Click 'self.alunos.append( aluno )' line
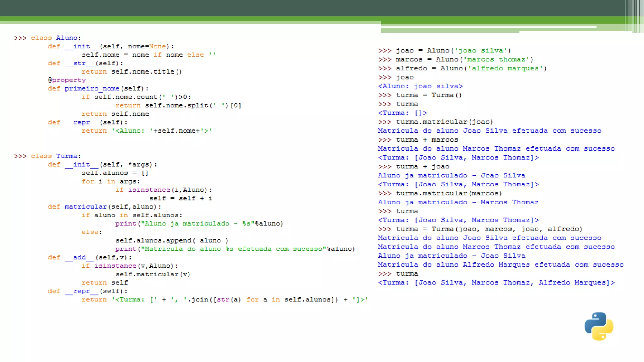The width and height of the screenshot is (644, 362). pos(171,240)
